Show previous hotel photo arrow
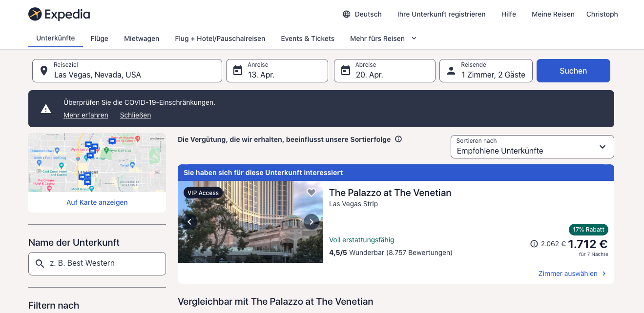Image resolution: width=644 pixels, height=313 pixels. (x=189, y=222)
